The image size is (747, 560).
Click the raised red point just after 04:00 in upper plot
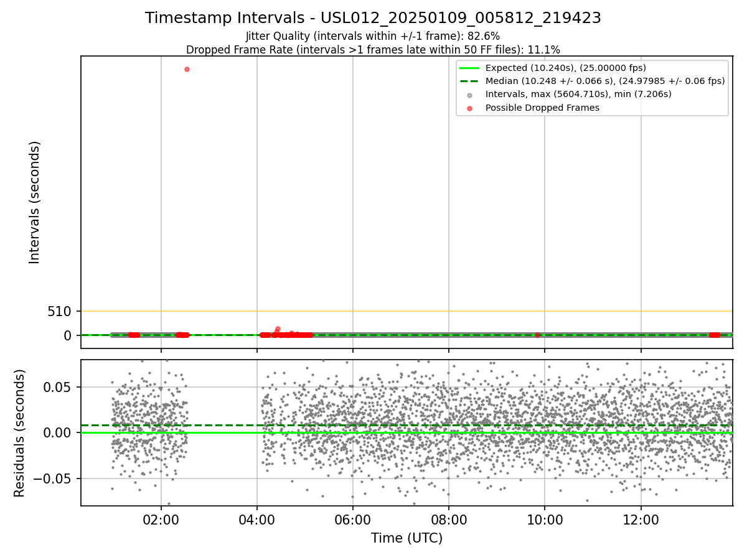point(278,329)
